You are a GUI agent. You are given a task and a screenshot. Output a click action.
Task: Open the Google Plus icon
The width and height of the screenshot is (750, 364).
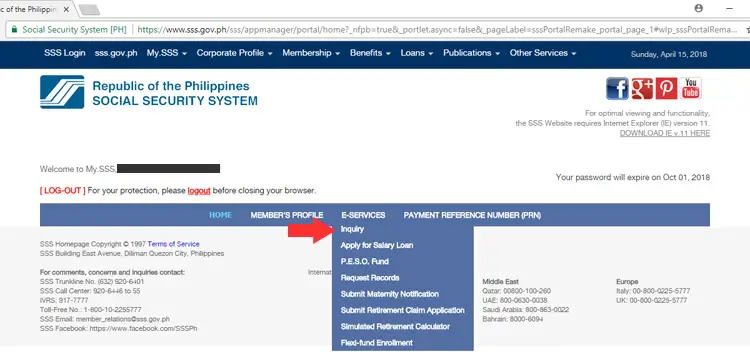tap(642, 88)
